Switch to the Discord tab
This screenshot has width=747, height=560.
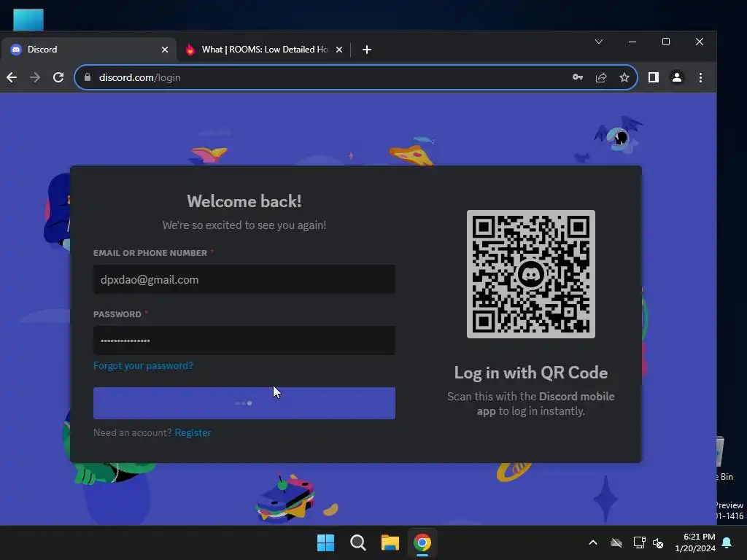pos(88,50)
